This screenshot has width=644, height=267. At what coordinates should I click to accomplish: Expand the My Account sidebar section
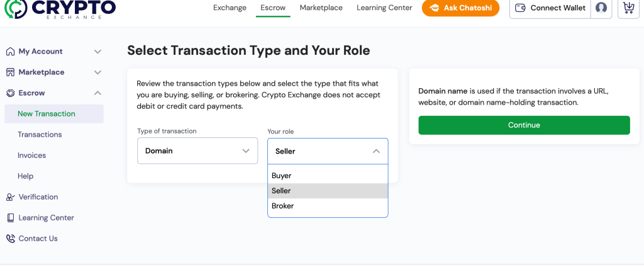pyautogui.click(x=97, y=52)
